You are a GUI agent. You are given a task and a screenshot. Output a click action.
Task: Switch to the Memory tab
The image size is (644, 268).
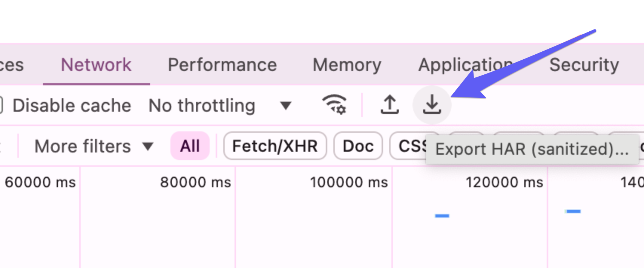click(x=347, y=65)
